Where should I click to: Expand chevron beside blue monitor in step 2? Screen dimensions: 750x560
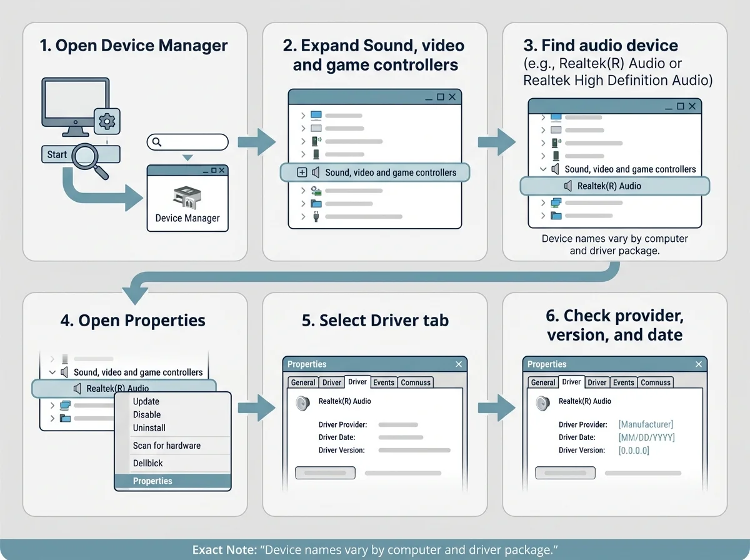tap(302, 116)
